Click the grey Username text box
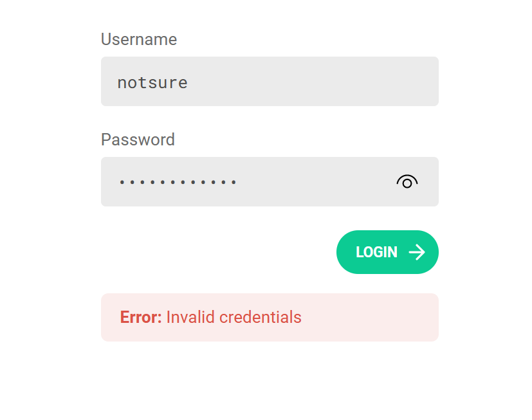The width and height of the screenshot is (532, 420). coord(270,82)
